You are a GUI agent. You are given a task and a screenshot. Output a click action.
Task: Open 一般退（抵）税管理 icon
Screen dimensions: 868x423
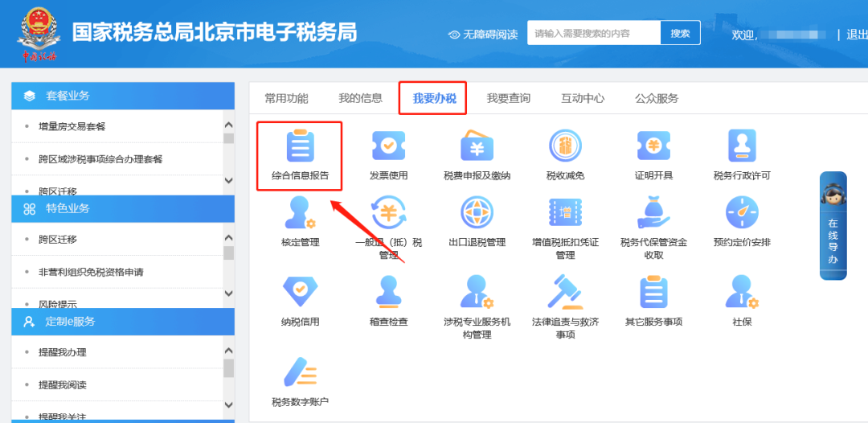tap(389, 212)
